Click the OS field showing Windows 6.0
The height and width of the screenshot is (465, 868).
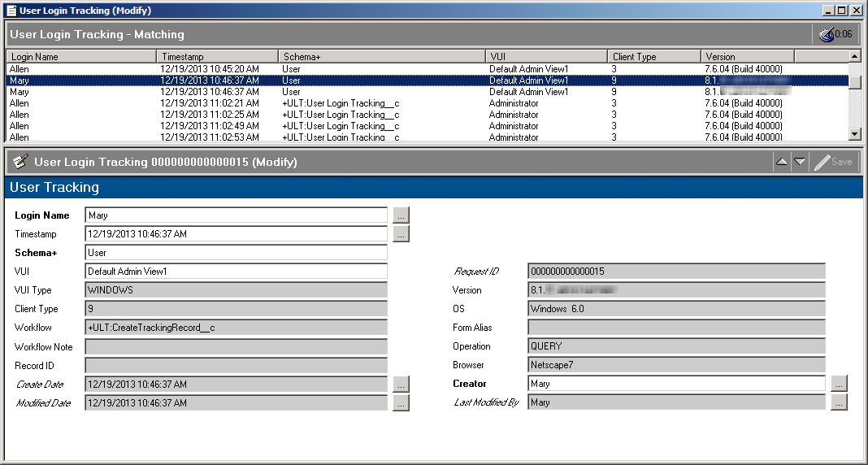pyautogui.click(x=676, y=309)
